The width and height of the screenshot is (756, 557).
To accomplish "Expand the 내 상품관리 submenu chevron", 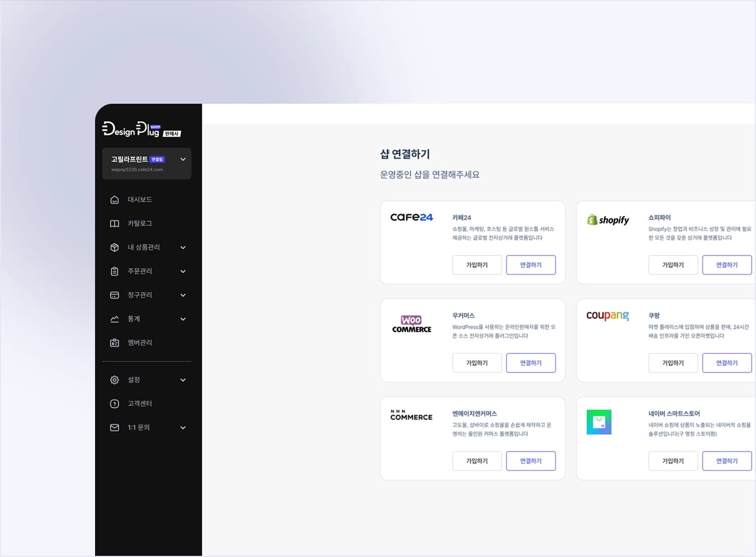I will (183, 247).
